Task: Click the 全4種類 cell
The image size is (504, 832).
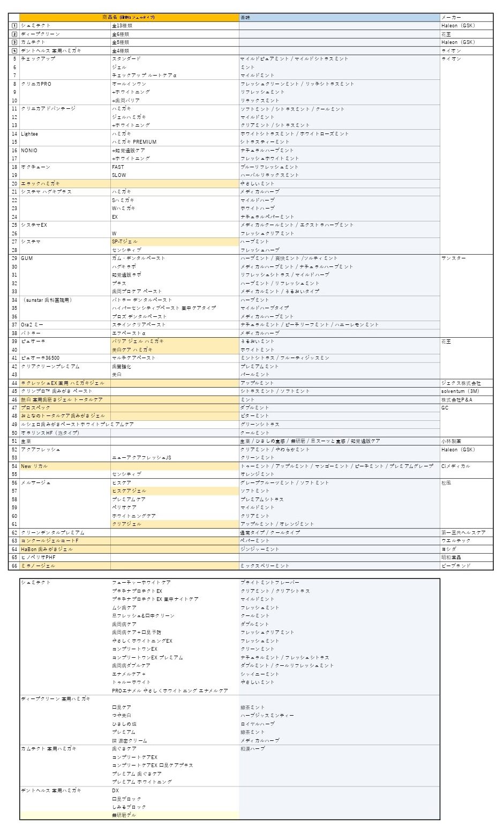Action: coord(175,51)
